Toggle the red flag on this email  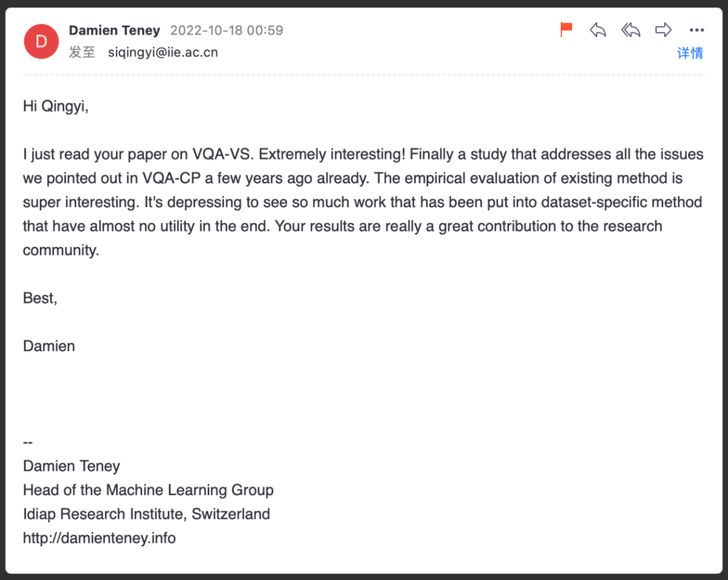[566, 30]
